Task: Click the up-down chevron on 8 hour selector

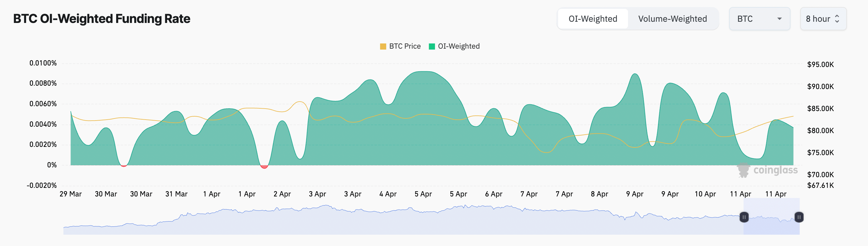Action: point(837,19)
